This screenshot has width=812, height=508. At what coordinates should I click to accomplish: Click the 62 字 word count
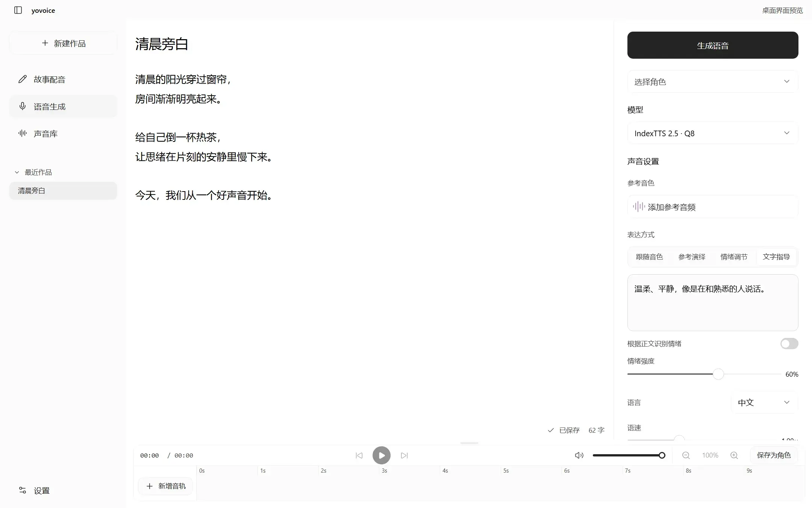[x=597, y=430]
